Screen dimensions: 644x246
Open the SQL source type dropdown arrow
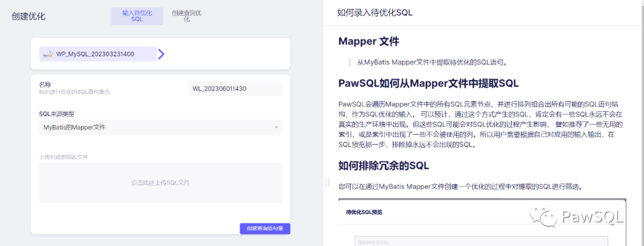click(276, 127)
